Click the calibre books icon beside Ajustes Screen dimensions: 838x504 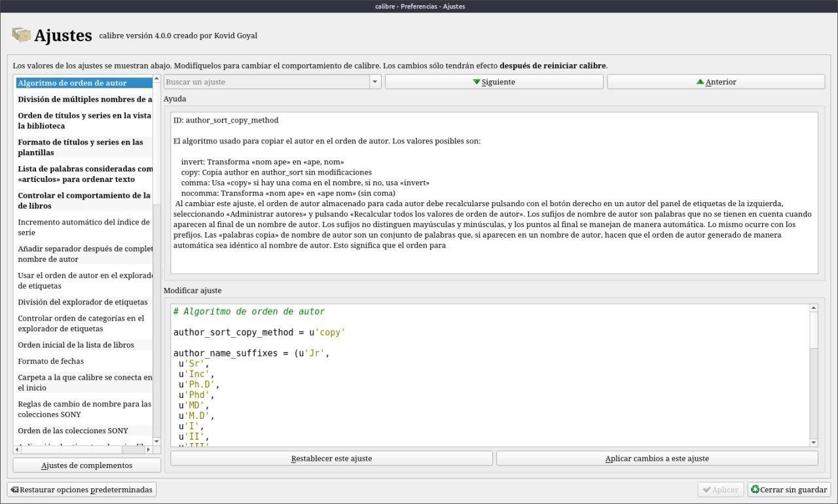click(x=21, y=35)
